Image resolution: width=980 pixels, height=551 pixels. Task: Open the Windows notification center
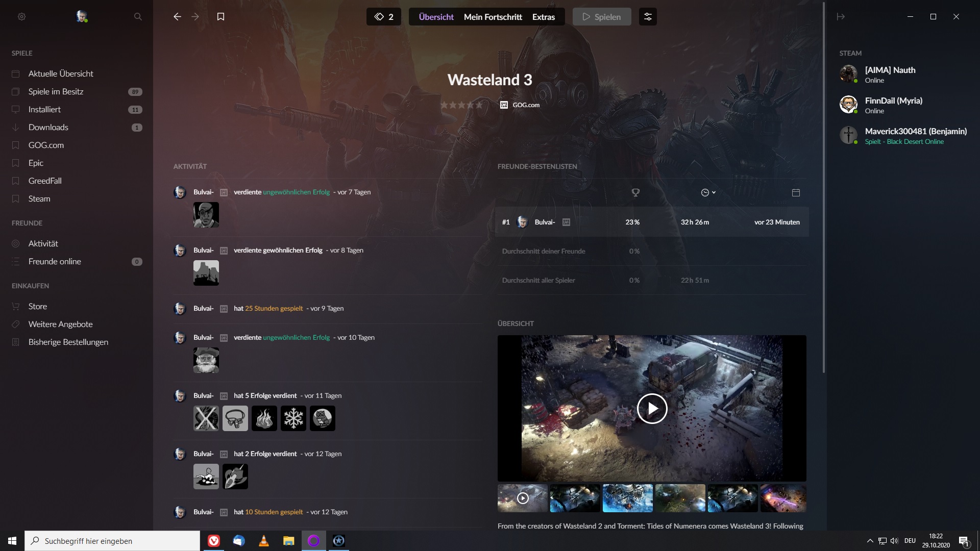tap(964, 541)
